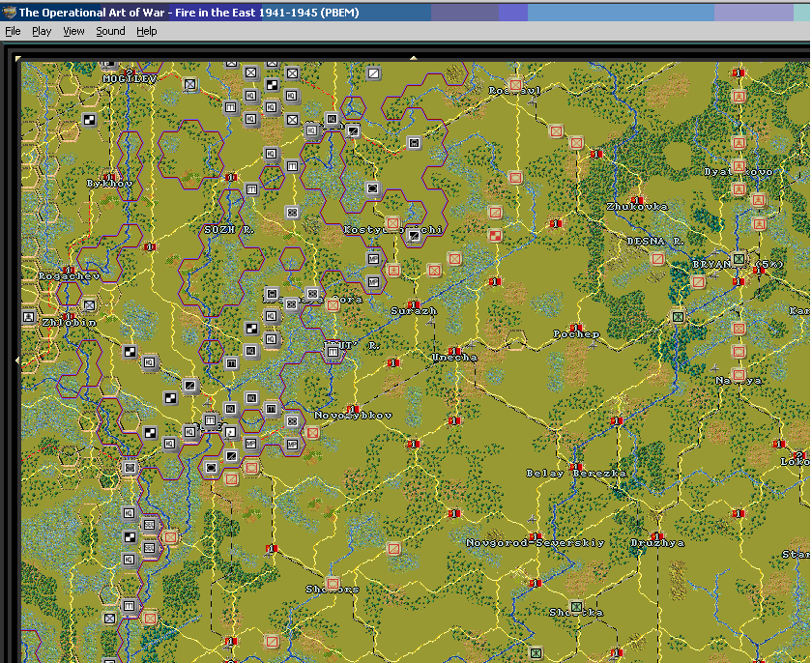Select the Soviet slash unit west of Novgorod-Severskiy
Viewport: 812px width, 663px height.
(393, 549)
